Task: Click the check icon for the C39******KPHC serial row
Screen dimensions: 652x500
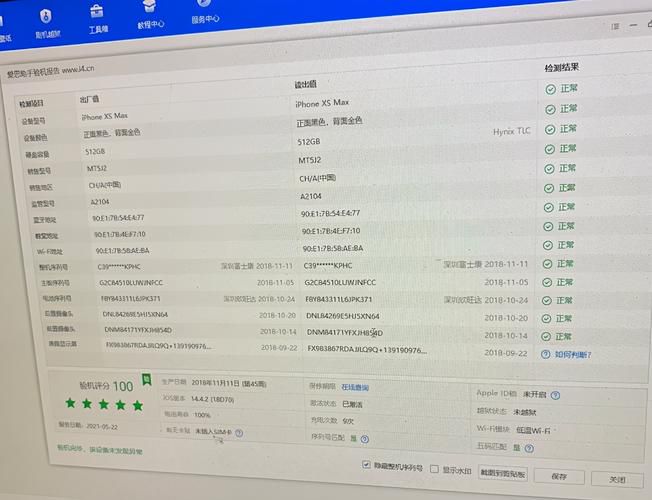Action: click(548, 264)
